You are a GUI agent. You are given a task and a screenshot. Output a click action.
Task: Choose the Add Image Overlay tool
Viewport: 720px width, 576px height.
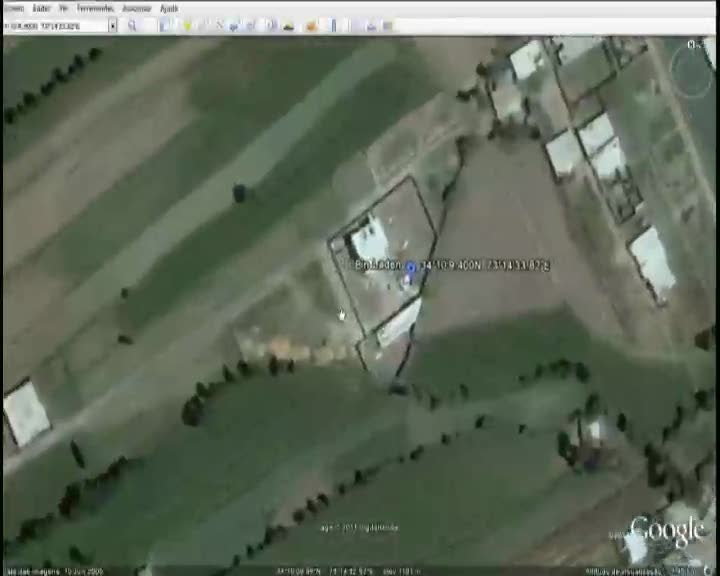(234, 25)
